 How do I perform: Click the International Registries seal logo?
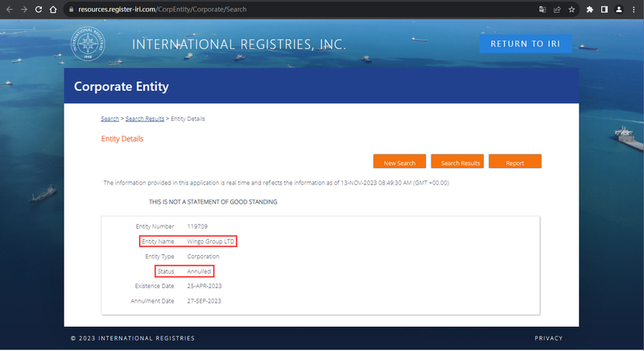point(88,43)
